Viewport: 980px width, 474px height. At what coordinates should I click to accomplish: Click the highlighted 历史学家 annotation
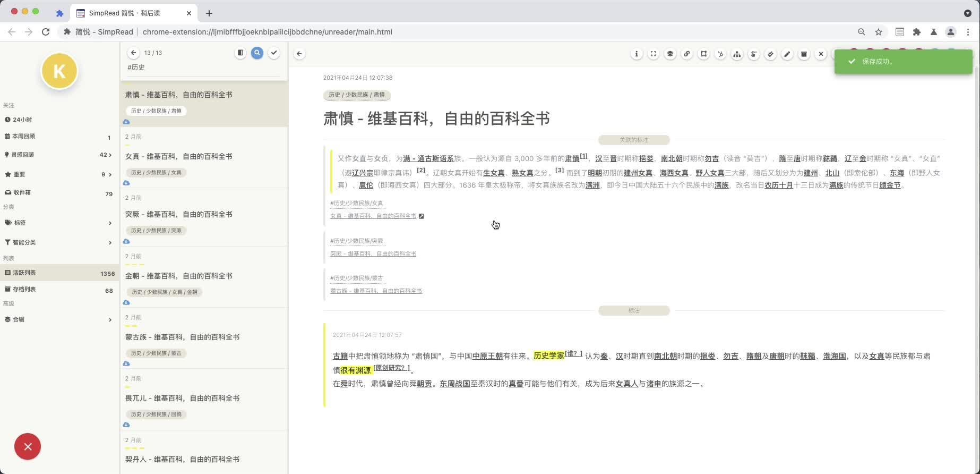(x=549, y=355)
